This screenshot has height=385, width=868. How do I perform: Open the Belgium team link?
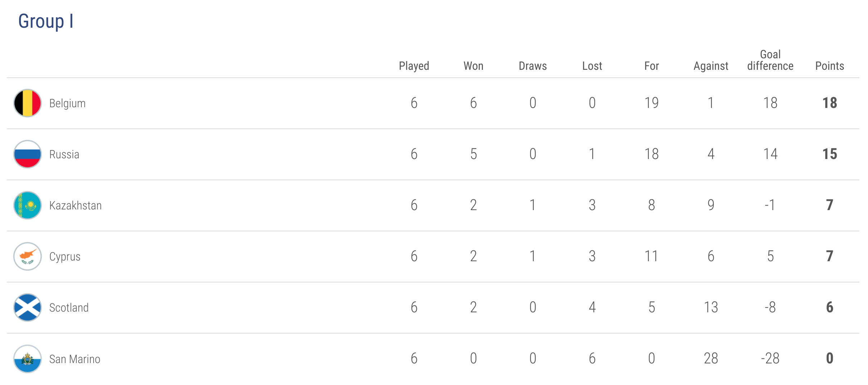point(67,104)
